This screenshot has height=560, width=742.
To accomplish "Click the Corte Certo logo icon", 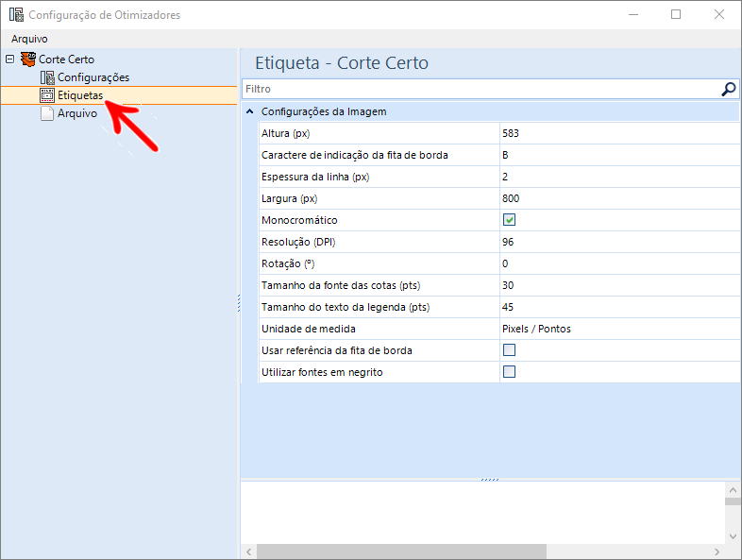I will [28, 59].
